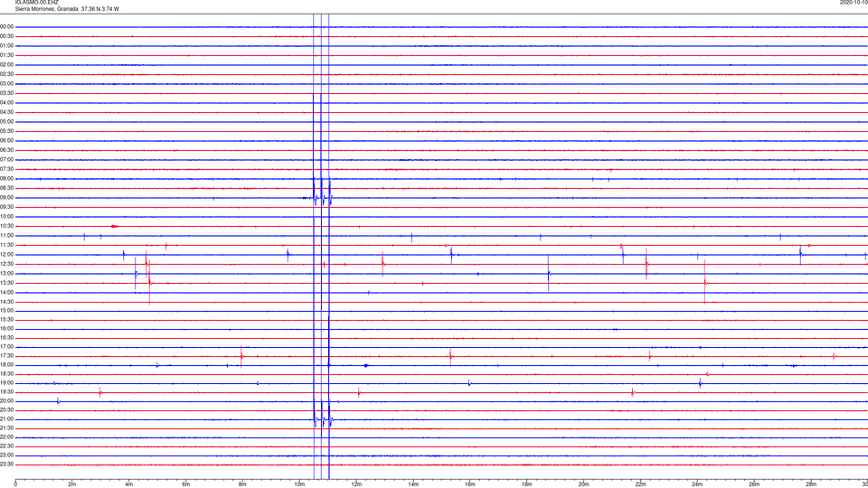Select the 07:00 time label
This screenshot has height=488, width=868.
coord(7,160)
